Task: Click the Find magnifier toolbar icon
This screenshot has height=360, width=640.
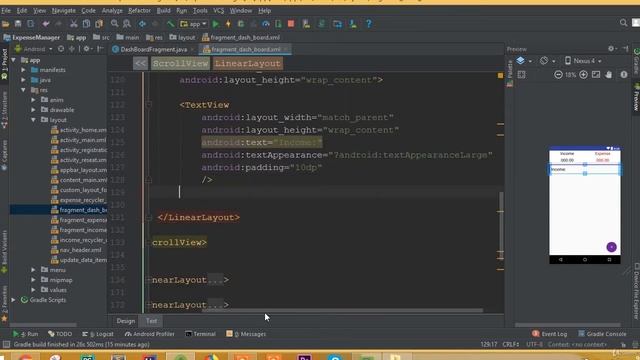Action: pyautogui.click(x=115, y=24)
